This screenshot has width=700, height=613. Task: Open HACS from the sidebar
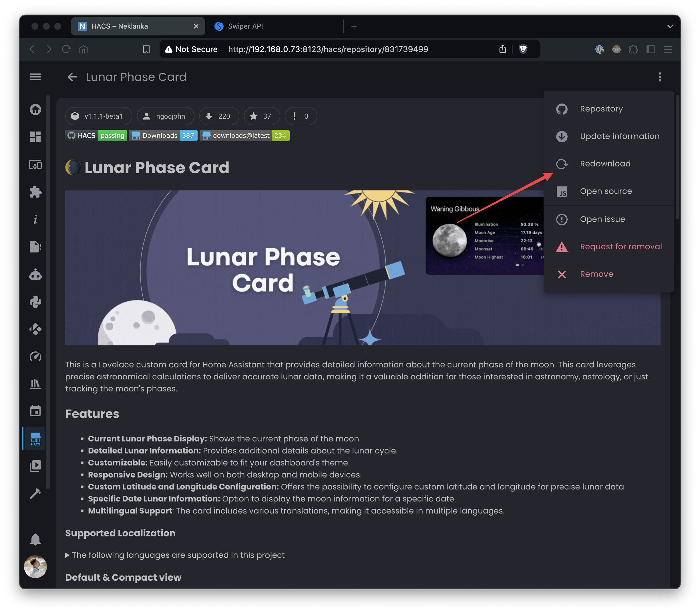35,439
